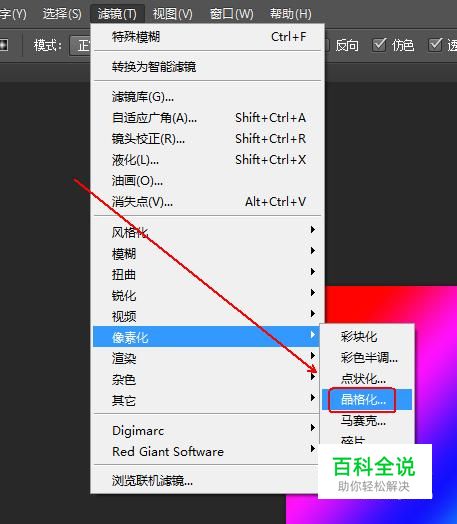Expand the 像素化 submenu
This screenshot has width=457, height=524.
(206, 337)
